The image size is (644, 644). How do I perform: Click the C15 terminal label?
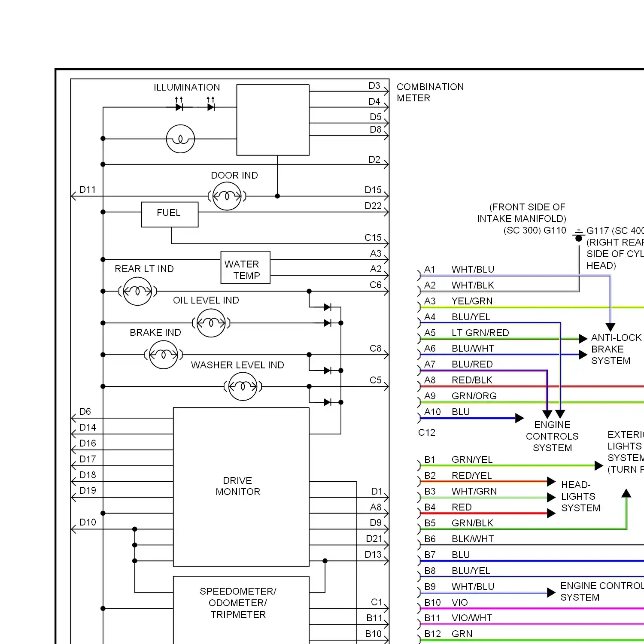373,238
